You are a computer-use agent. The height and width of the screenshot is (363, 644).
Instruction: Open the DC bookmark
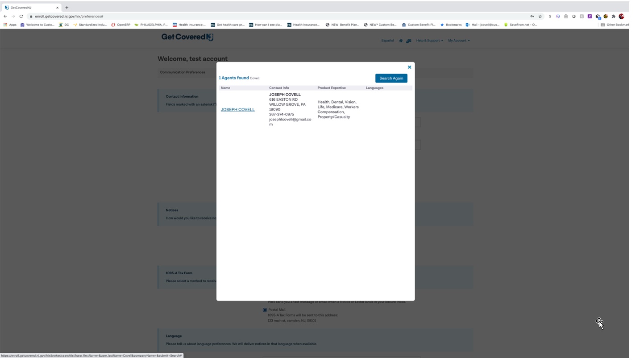[x=64, y=25]
